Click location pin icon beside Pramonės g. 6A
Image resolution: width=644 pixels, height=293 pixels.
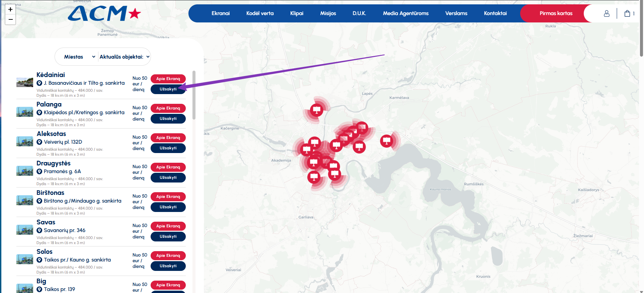39,171
